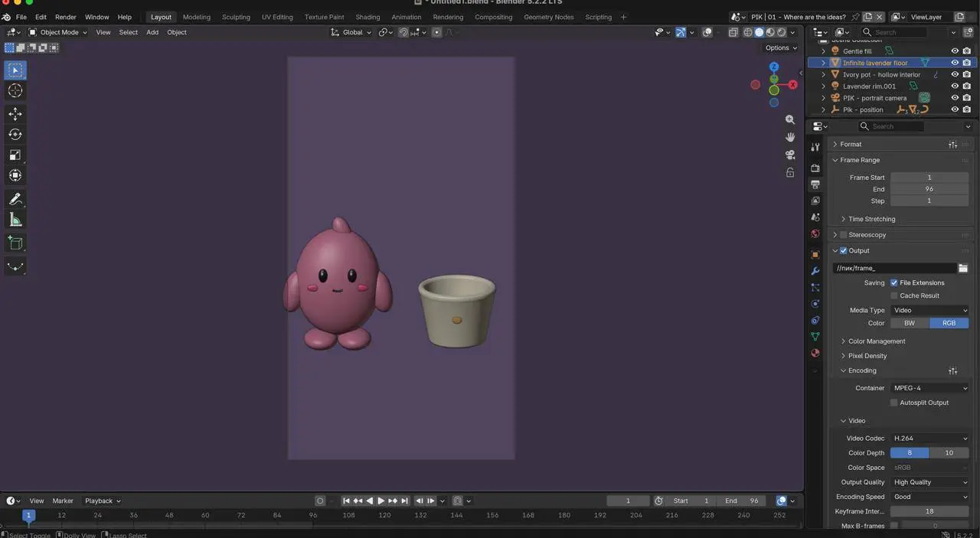Viewport: 980px width, 538px height.
Task: Toggle proportional editing button
Action: (436, 32)
